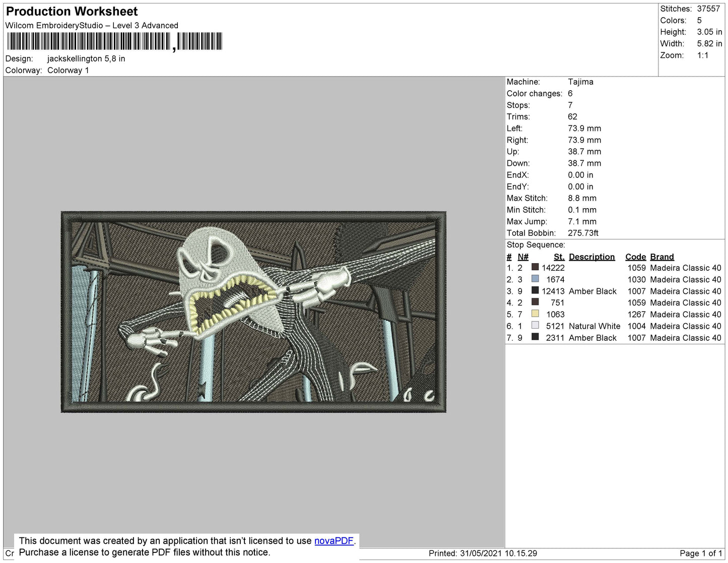Click stitch count 751 in stop 4
This screenshot has width=728, height=563.
557,303
